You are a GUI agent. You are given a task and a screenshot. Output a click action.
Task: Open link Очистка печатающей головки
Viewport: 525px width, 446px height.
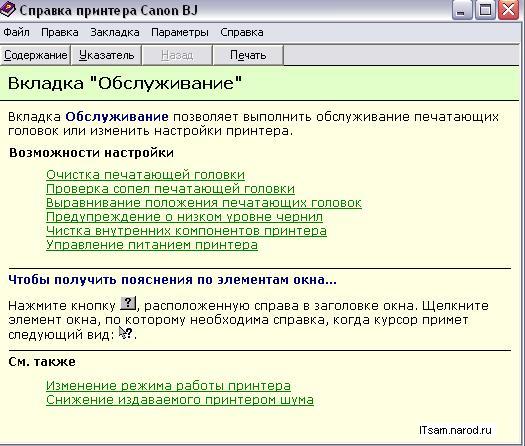click(x=145, y=175)
